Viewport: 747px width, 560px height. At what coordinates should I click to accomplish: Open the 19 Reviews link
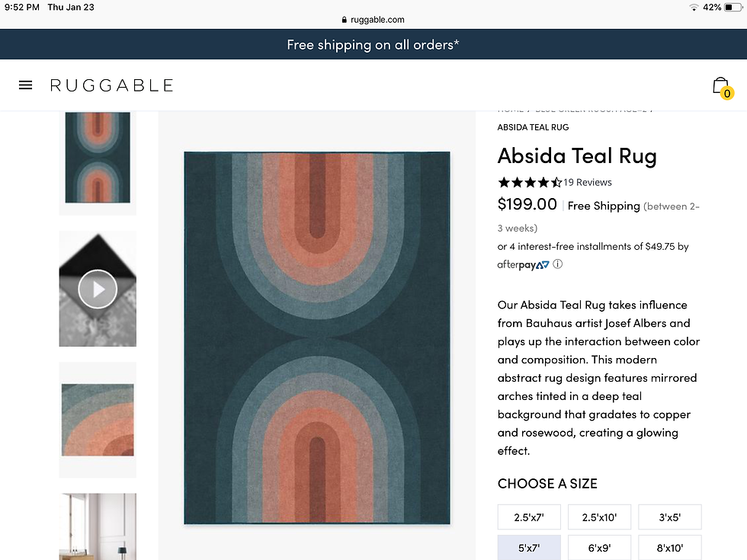[588, 182]
